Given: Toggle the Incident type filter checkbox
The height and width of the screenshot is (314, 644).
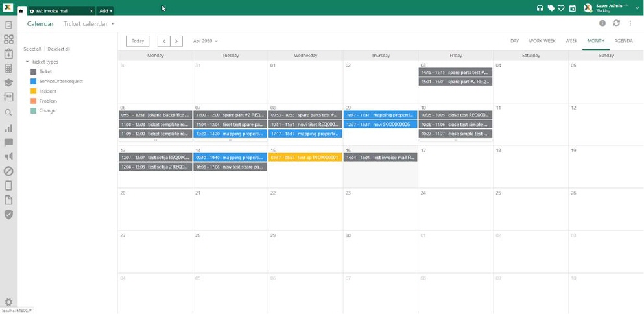Looking at the screenshot, I should (x=34, y=91).
